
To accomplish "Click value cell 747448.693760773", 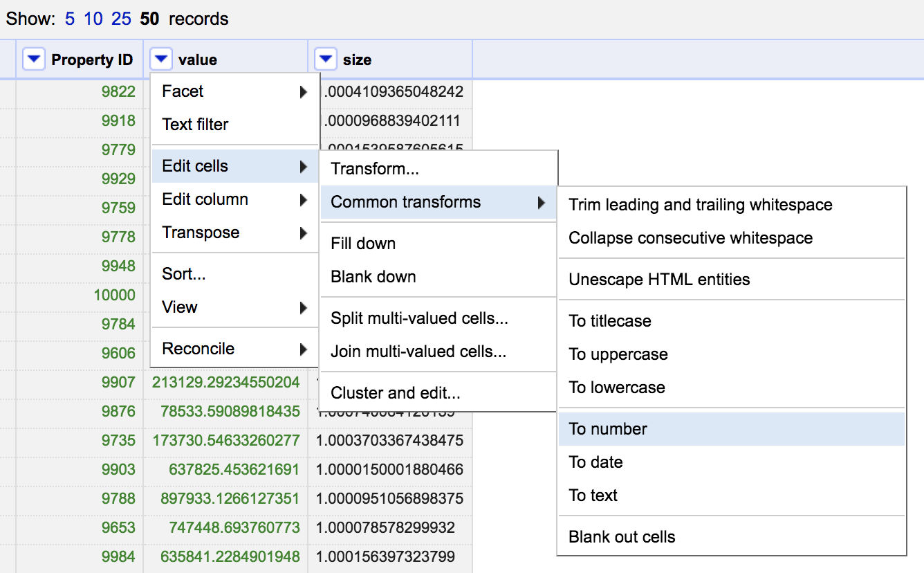I will click(x=234, y=527).
